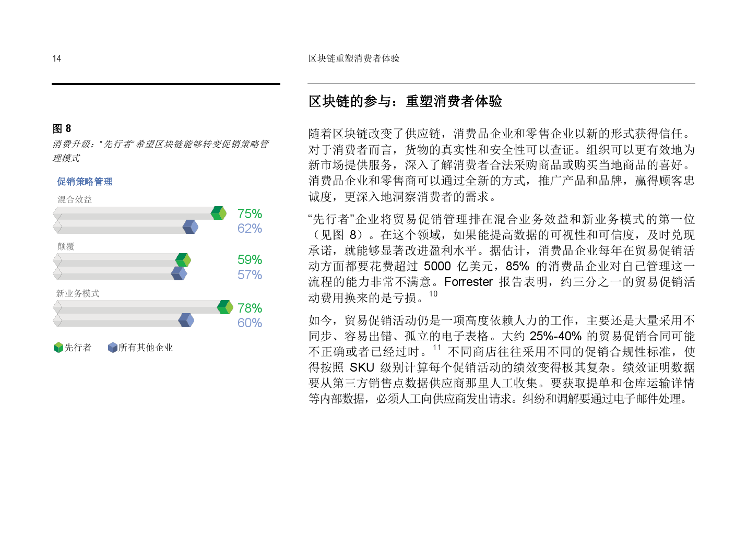Select blue hexagon marker on 颠覆 57% bar
Viewport: 747px width, 560px height.
coord(179,273)
